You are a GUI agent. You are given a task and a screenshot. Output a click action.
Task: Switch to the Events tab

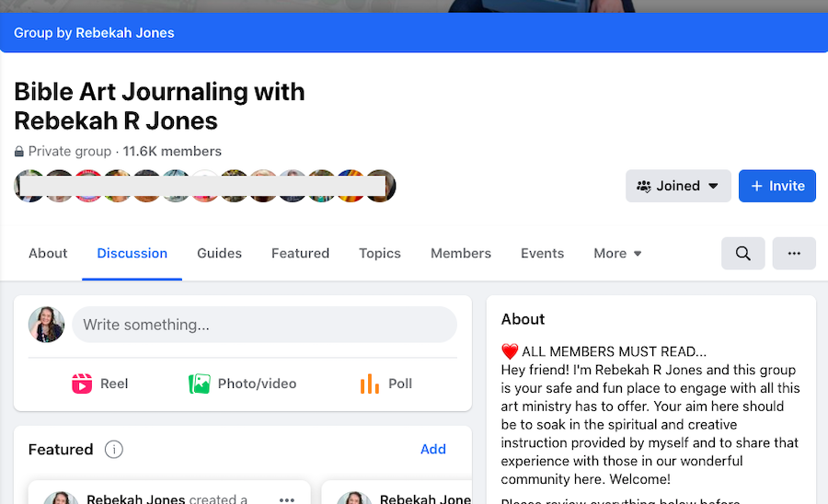(x=542, y=253)
